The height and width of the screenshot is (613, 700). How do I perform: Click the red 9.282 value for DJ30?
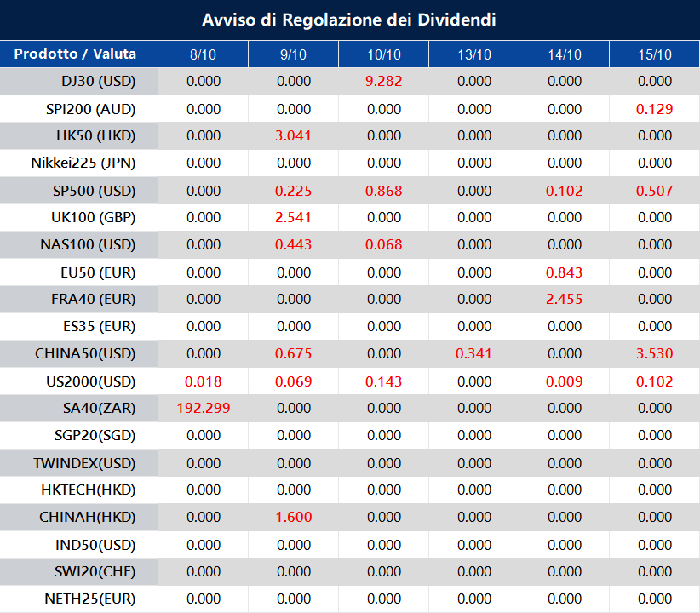pos(384,82)
